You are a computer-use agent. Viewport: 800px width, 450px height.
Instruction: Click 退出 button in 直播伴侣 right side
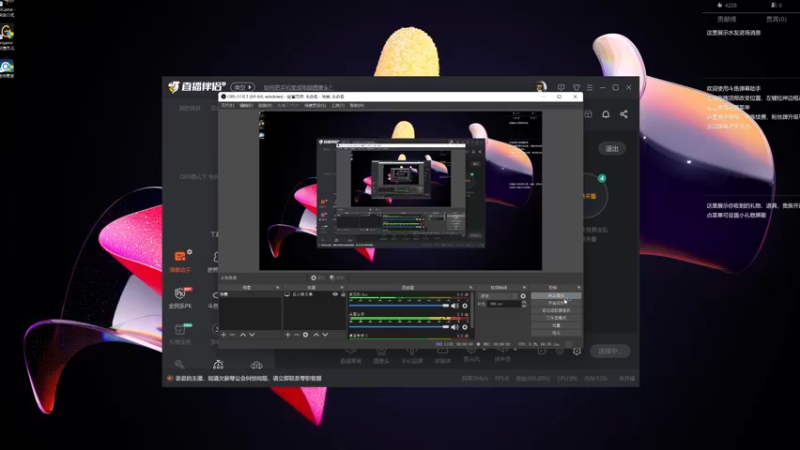612,148
